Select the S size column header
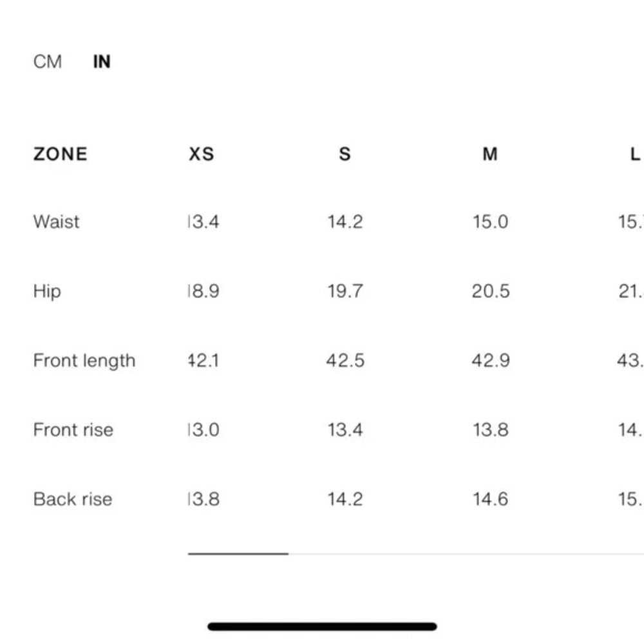Image resolution: width=644 pixels, height=644 pixels. [x=345, y=155]
